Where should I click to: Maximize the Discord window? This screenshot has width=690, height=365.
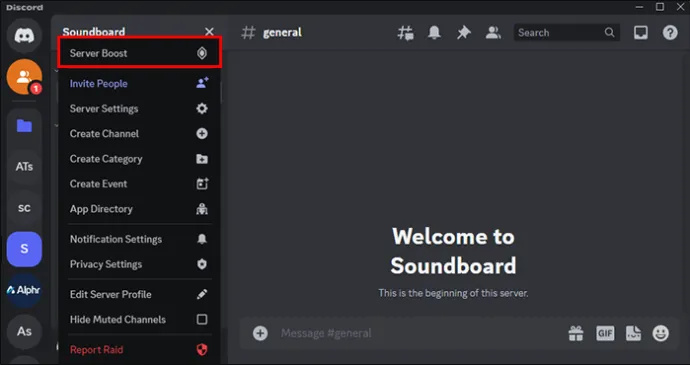click(660, 7)
